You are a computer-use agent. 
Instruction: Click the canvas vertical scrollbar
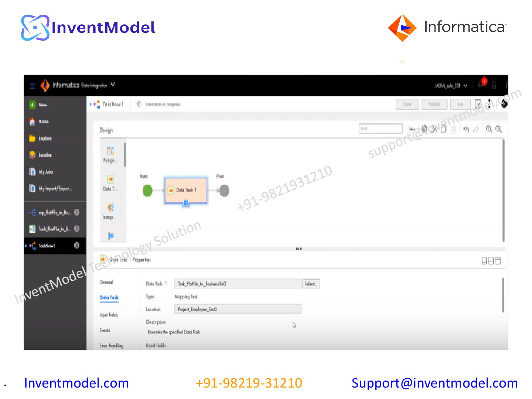(x=503, y=190)
